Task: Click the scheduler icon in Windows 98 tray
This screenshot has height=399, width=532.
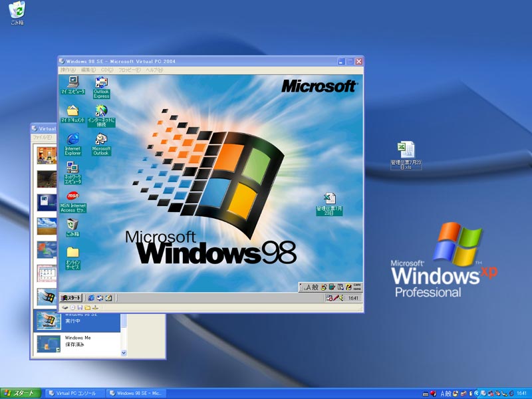Action: (x=329, y=298)
